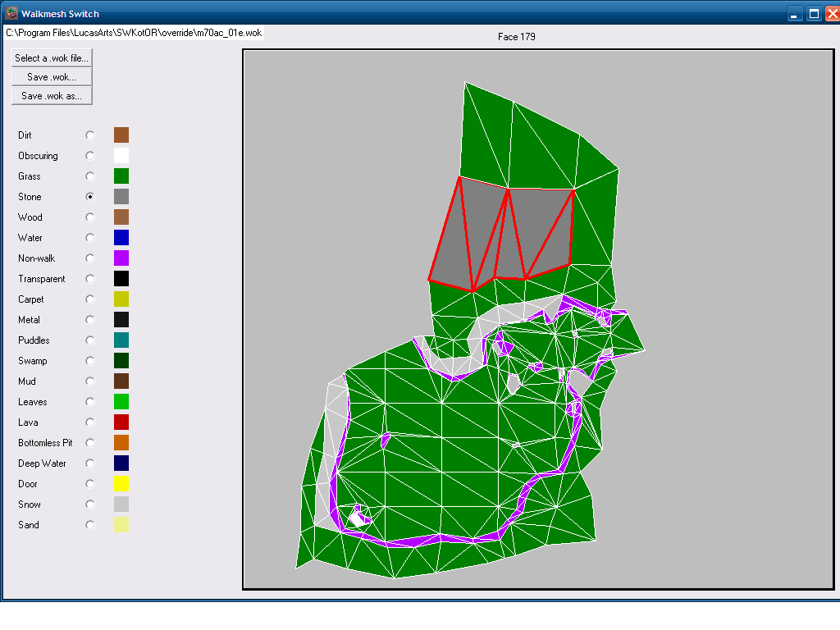The image size is (840, 630).
Task: Click the olive Carpet color swatch
Action: click(121, 299)
